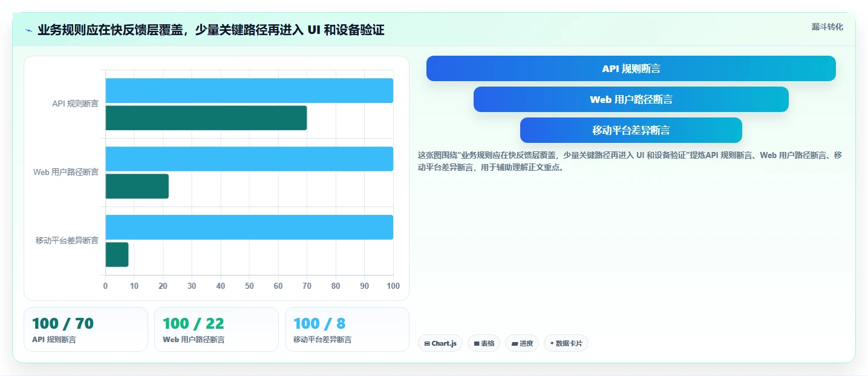Click the 表格 tag chip
The image size is (868, 376).
tap(484, 343)
